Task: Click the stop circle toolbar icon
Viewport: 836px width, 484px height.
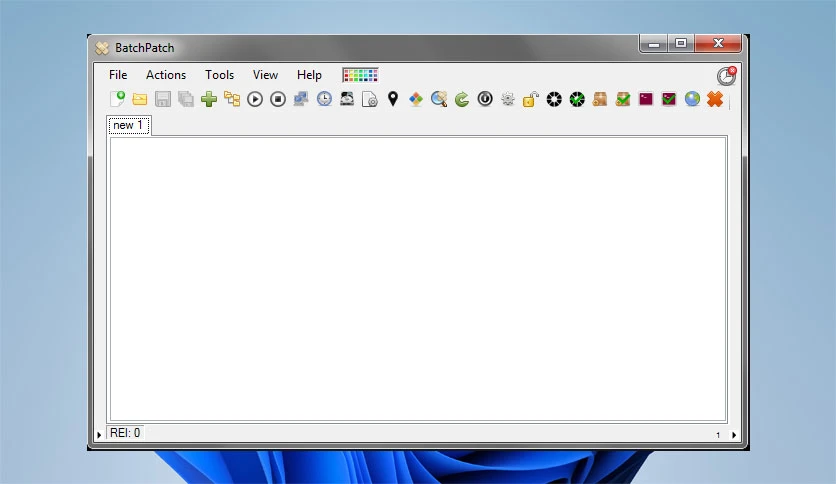Action: (x=278, y=99)
